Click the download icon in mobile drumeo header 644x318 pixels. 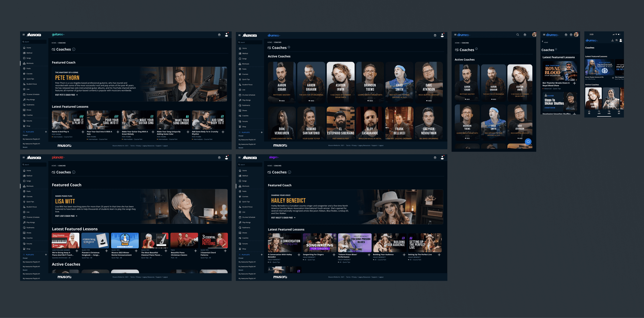tap(612, 40)
